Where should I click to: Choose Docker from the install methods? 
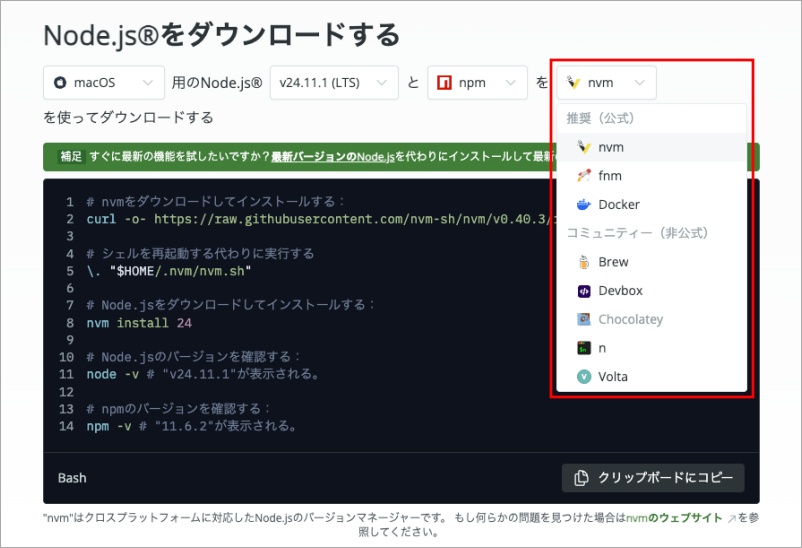[x=618, y=205]
